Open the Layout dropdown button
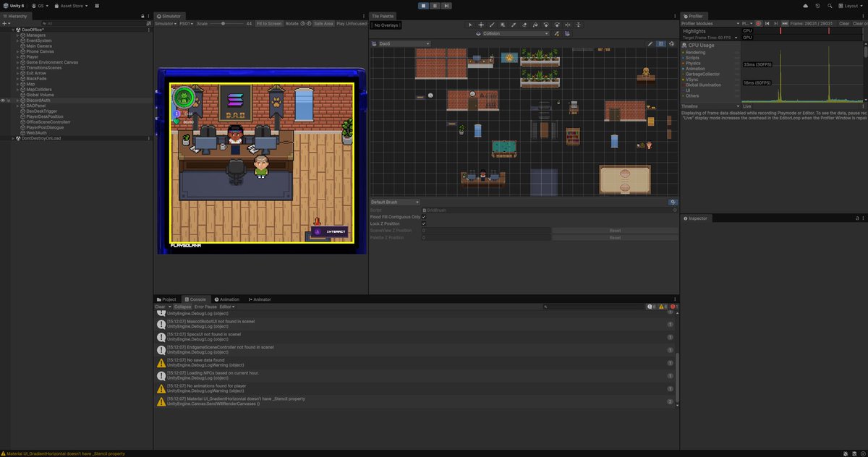Image resolution: width=868 pixels, height=457 pixels. pyautogui.click(x=851, y=5)
